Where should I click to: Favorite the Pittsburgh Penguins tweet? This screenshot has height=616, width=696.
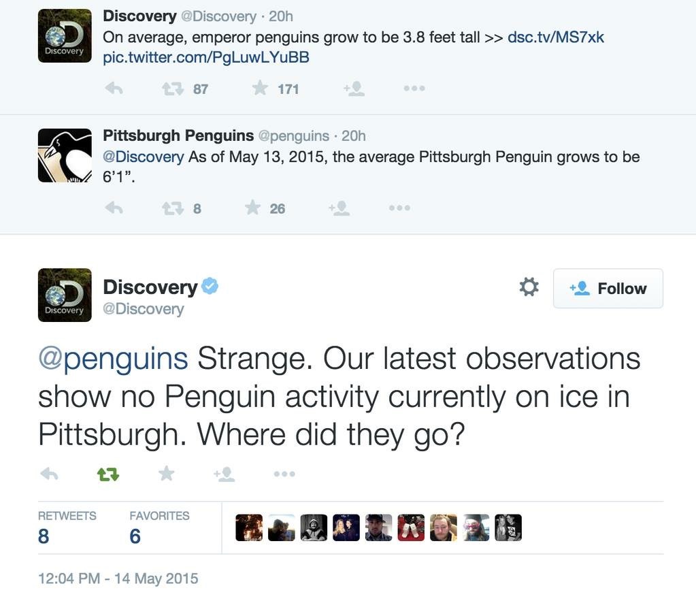coord(253,208)
